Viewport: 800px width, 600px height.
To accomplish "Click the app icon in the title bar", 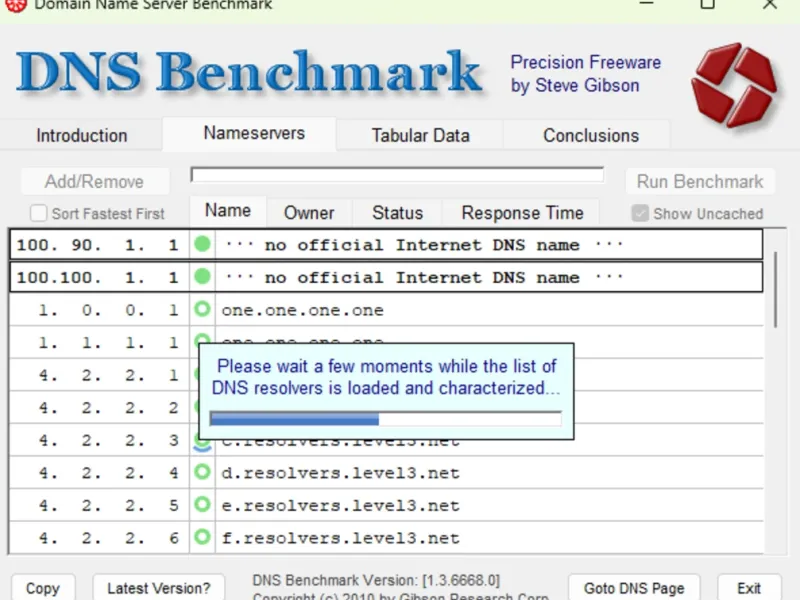I will point(16,5).
